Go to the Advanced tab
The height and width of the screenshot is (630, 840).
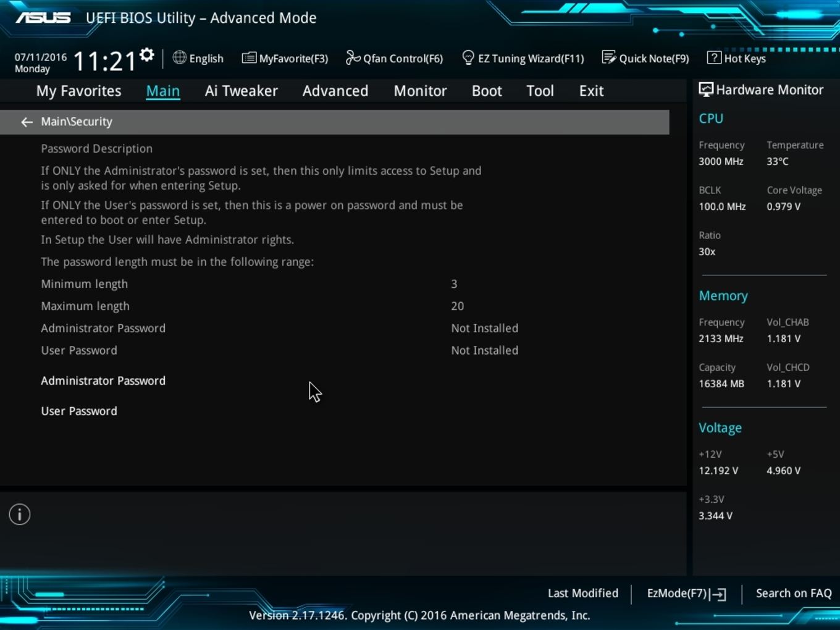point(335,91)
